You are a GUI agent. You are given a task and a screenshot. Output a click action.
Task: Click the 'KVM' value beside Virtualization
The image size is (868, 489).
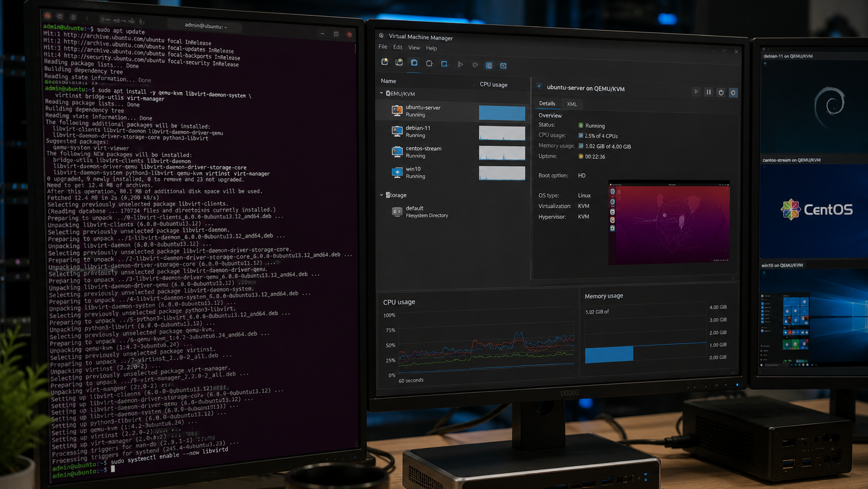tap(584, 206)
